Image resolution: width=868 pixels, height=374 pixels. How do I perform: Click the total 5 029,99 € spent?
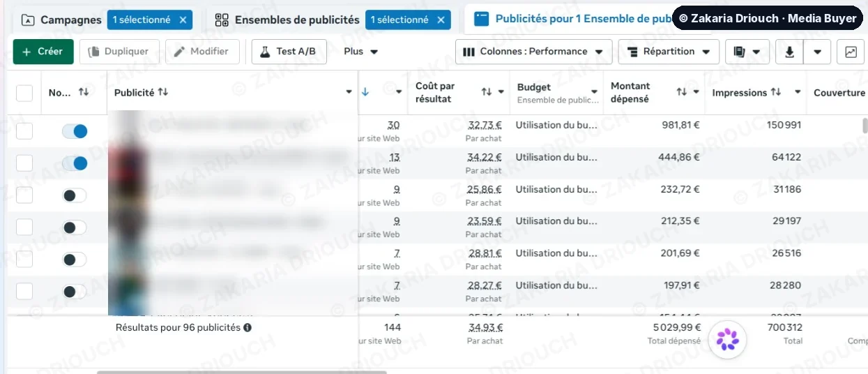point(676,327)
